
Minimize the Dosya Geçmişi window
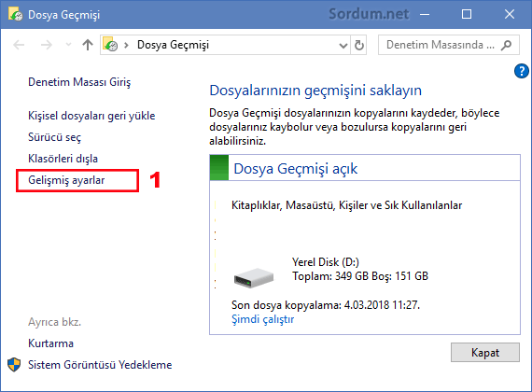425,14
